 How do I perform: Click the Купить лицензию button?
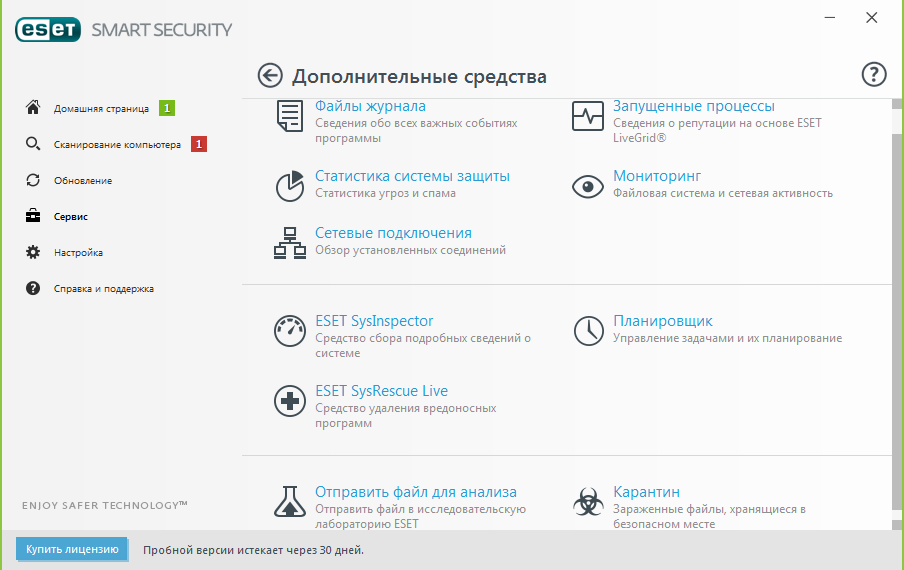pyautogui.click(x=72, y=549)
